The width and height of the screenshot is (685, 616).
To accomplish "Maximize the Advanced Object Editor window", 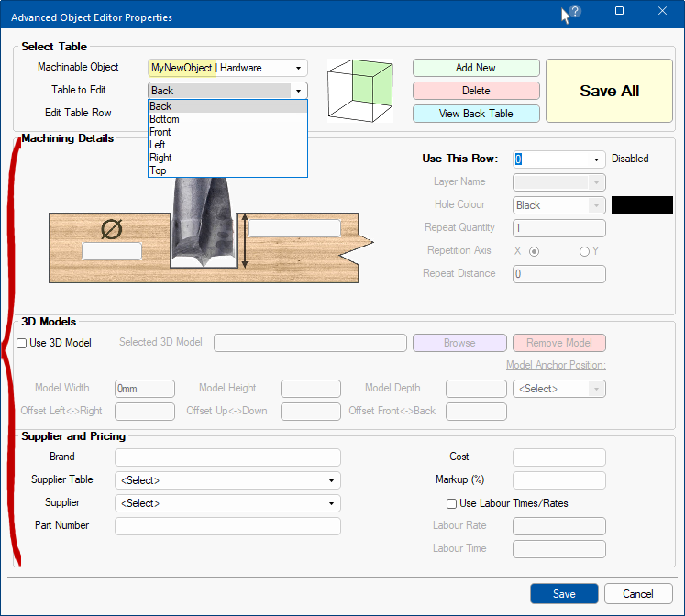I will click(619, 12).
